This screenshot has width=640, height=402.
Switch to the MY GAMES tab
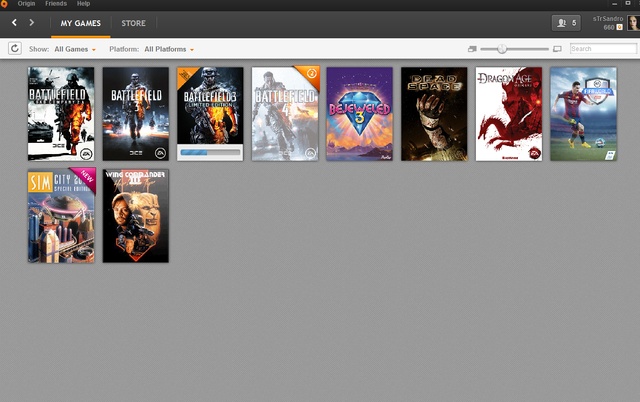pos(80,23)
